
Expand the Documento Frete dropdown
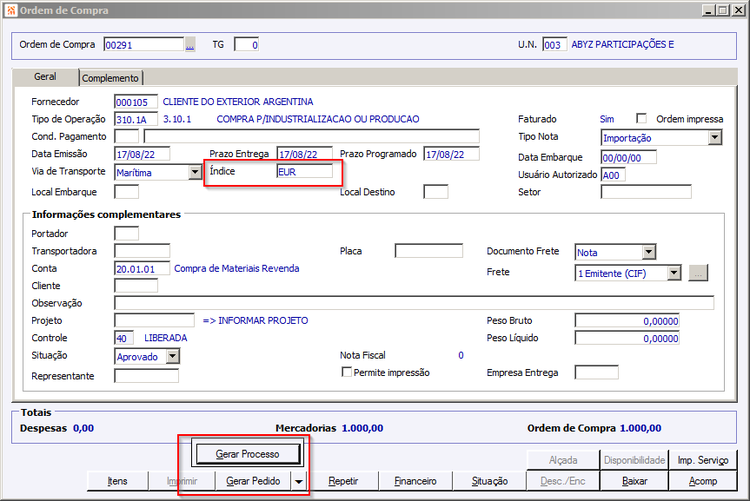click(649, 252)
